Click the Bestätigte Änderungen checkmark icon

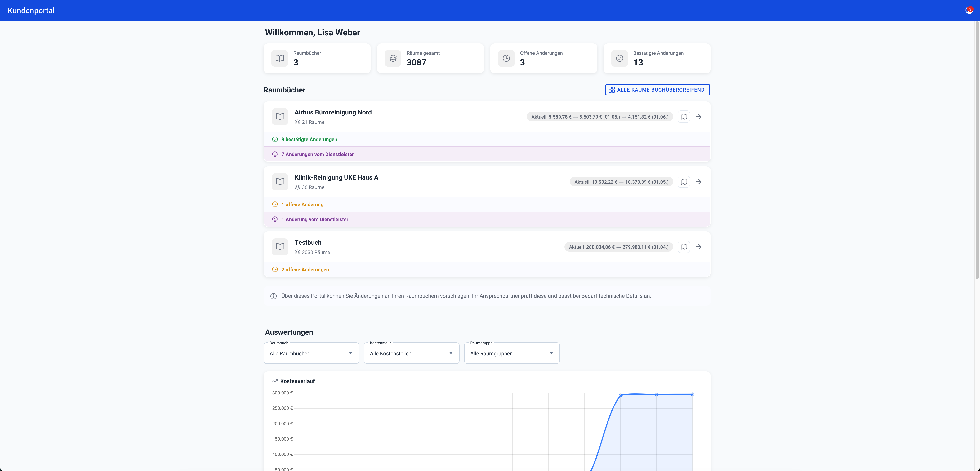click(620, 58)
